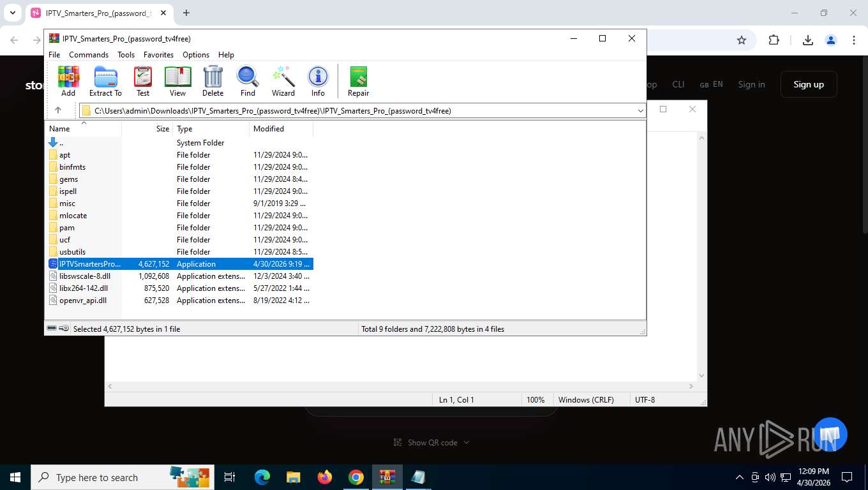The width and height of the screenshot is (868, 490).
Task: Select libx264-142.dll file
Action: pos(180,288)
